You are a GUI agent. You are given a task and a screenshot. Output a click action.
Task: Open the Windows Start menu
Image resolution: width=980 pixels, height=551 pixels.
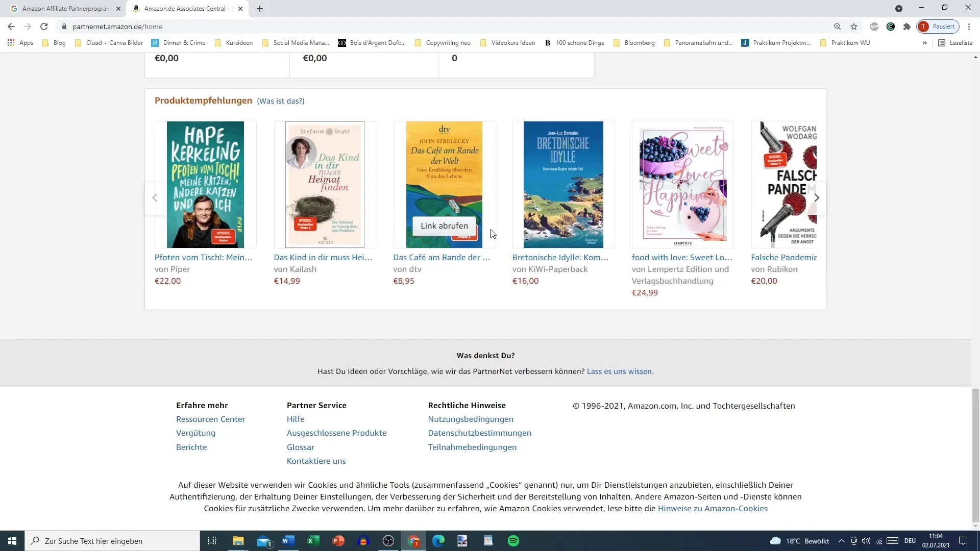coord(12,541)
